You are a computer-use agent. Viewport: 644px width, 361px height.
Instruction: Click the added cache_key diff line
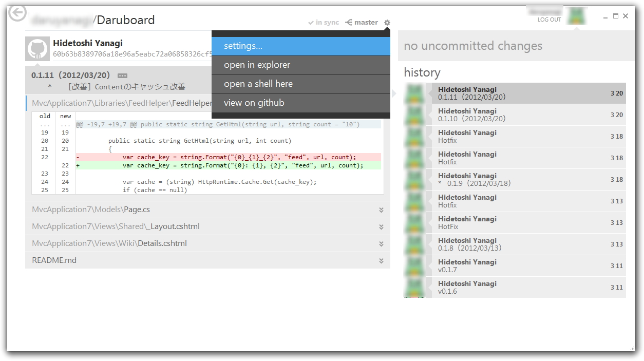pos(229,165)
